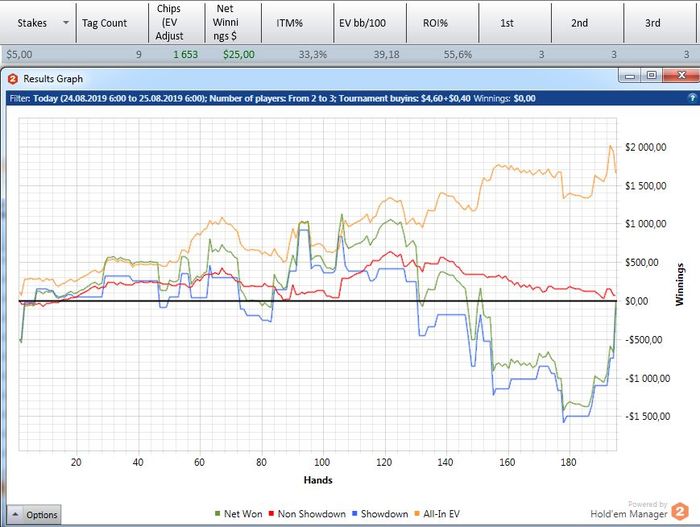Click the 3rd column header
This screenshot has height=527, width=700.
(x=660, y=23)
